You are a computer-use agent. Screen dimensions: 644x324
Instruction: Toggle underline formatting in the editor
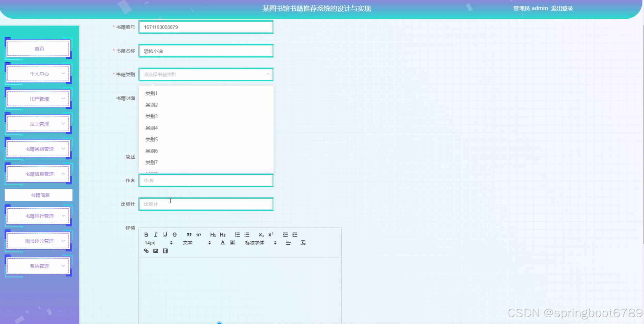click(165, 234)
